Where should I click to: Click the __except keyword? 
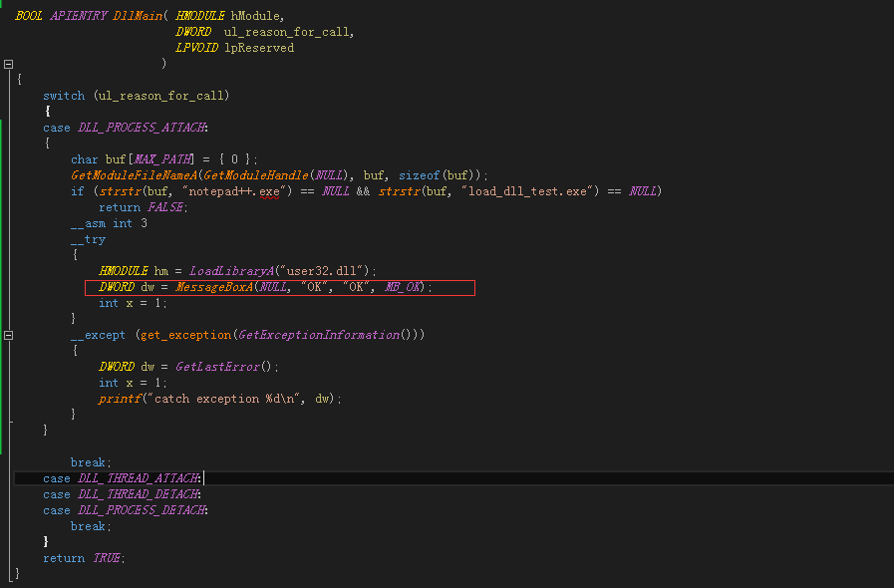[98, 335]
